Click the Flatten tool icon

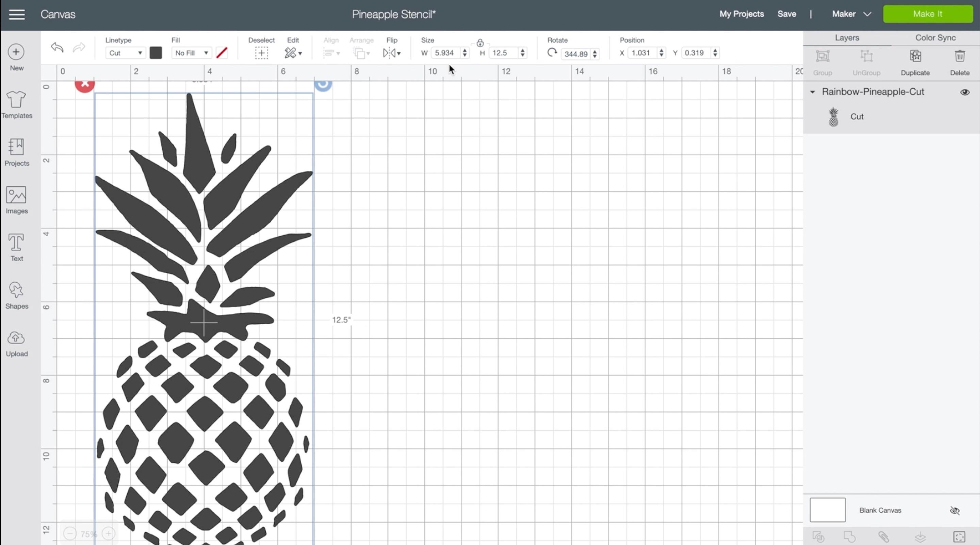pyautogui.click(x=920, y=536)
